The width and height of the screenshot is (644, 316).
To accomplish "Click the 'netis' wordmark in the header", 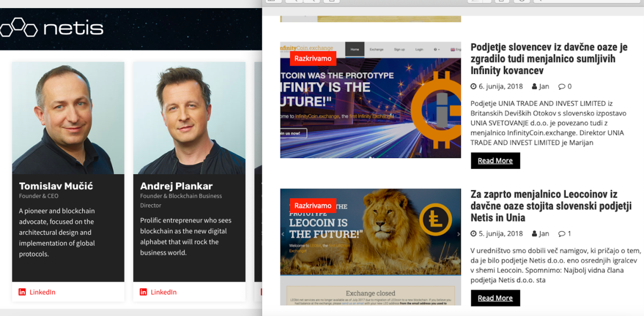I will click(x=73, y=27).
